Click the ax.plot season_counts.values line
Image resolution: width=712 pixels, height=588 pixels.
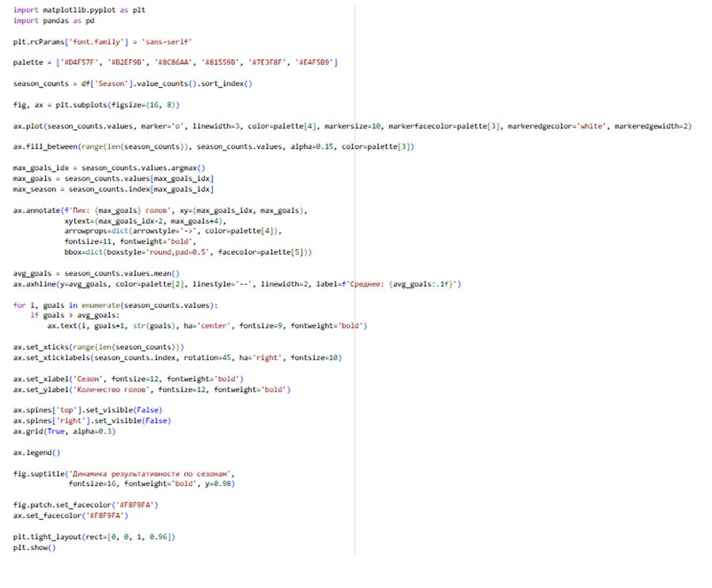[x=352, y=126]
